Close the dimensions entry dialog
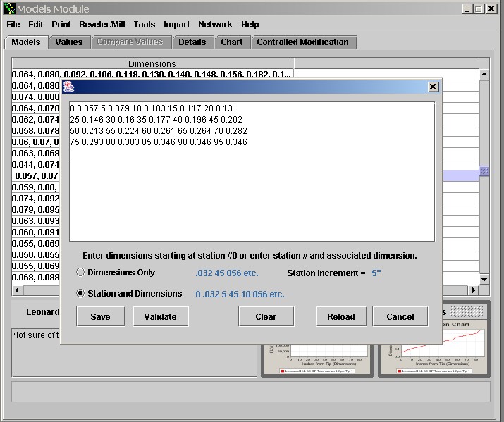Viewport: 504px width, 422px height. (x=433, y=87)
